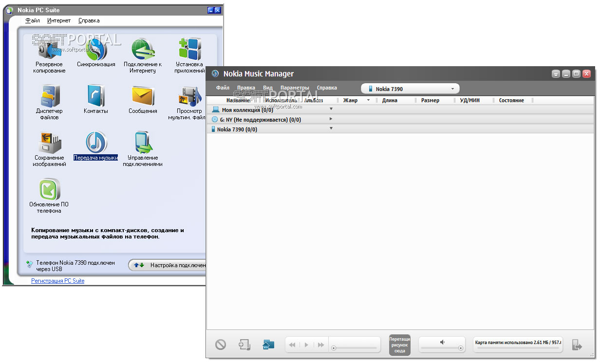Launch the Передача музыки music note icon
This screenshot has height=364, width=600.
pyautogui.click(x=96, y=142)
